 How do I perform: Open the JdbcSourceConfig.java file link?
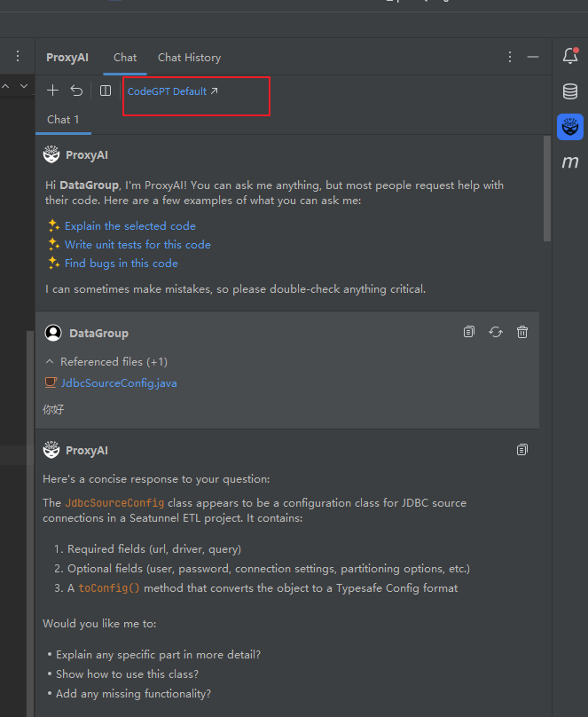tap(118, 383)
